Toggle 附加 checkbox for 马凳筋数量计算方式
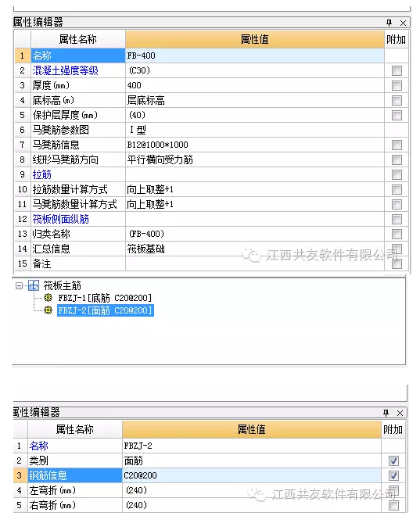The image size is (420, 516). coord(397,204)
